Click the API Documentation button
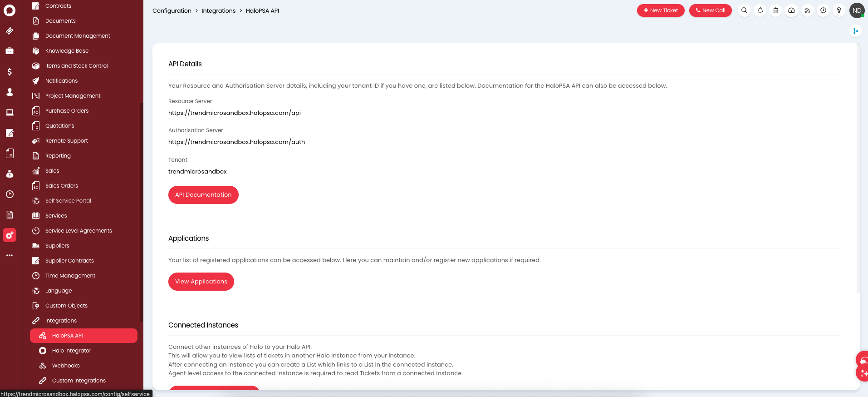The width and height of the screenshot is (868, 397). [203, 195]
